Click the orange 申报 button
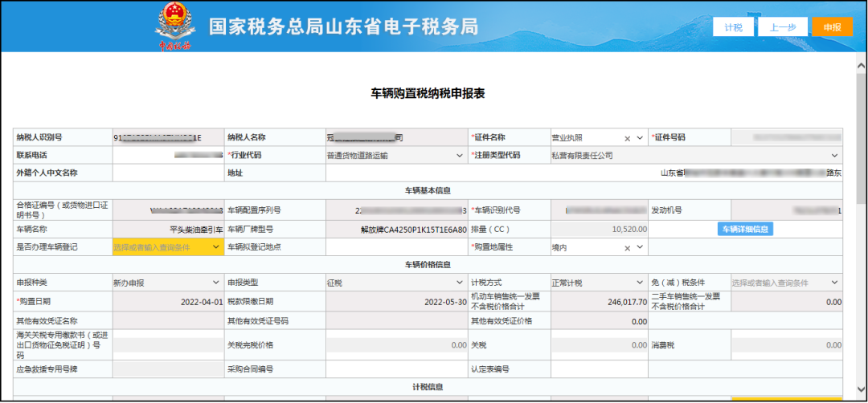The image size is (868, 403). (x=832, y=27)
